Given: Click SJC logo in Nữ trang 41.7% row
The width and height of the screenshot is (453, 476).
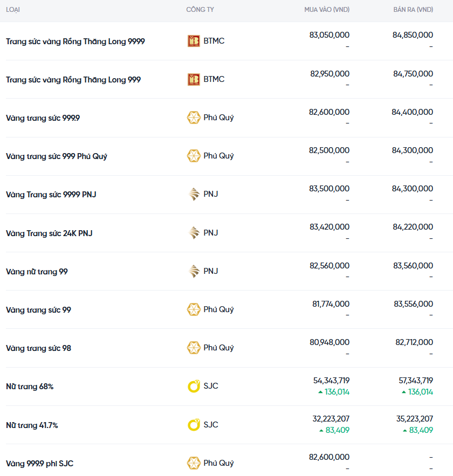Looking at the screenshot, I should pos(194,425).
